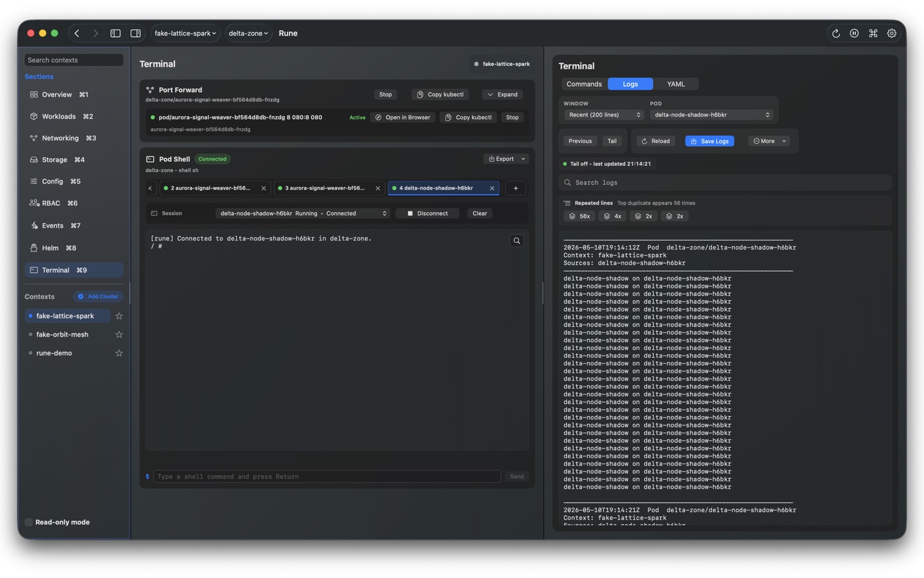Go forward with the right chevron
Image resolution: width=924 pixels, height=578 pixels.
(x=95, y=34)
